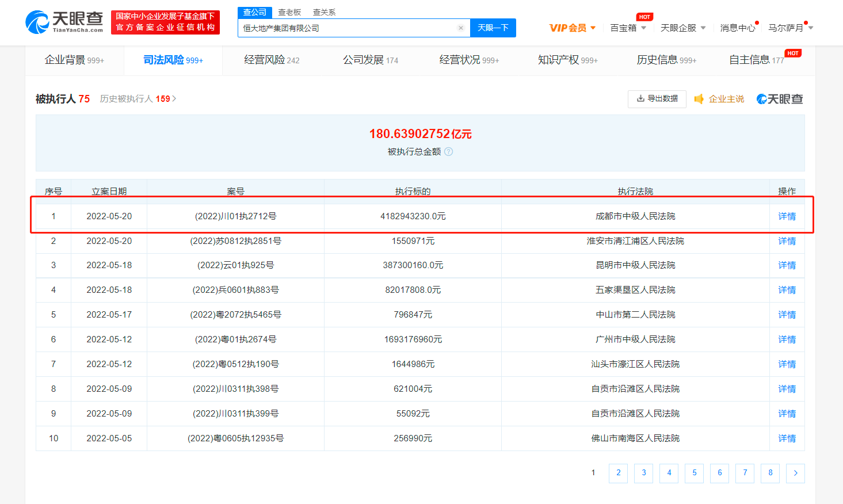Image resolution: width=843 pixels, height=504 pixels.
Task: Click the 天眼查 watermark logo beside 企业主说
Action: [x=780, y=99]
